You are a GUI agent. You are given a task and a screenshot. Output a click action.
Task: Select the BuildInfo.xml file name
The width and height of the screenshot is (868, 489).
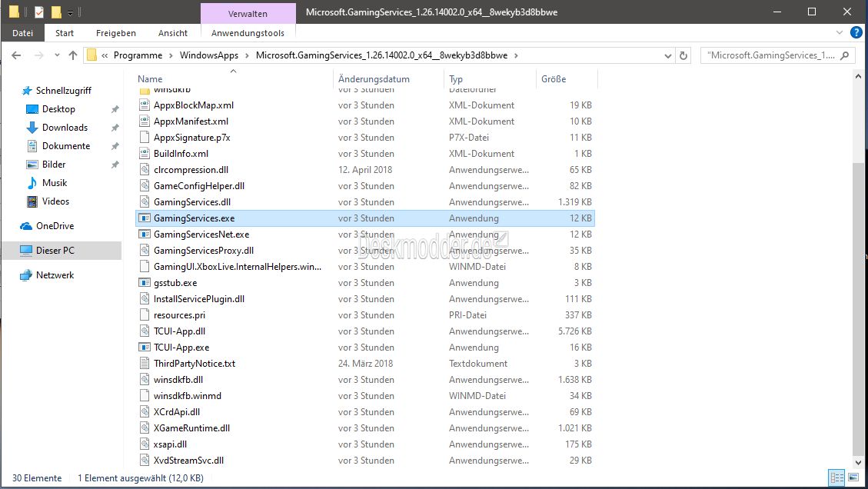[181, 154]
